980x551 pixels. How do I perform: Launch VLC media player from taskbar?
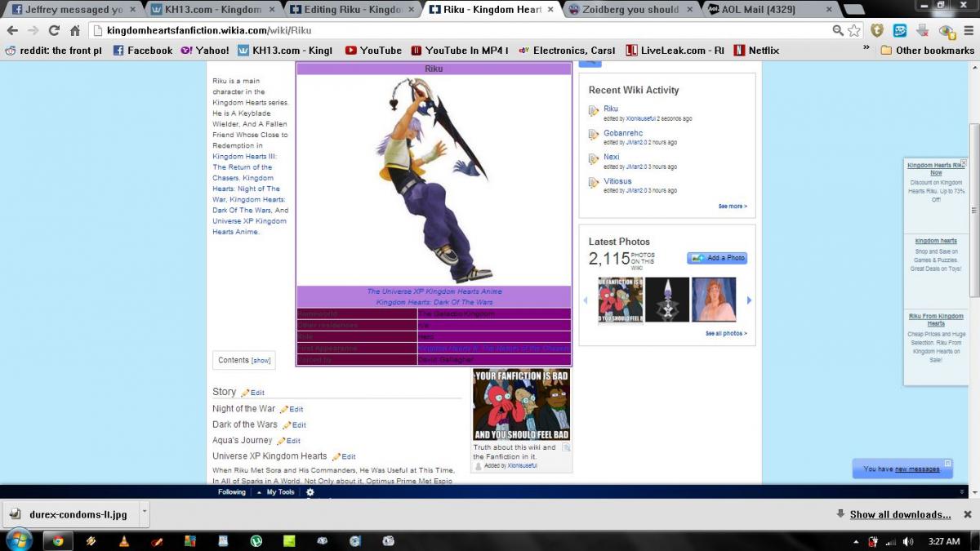[123, 540]
